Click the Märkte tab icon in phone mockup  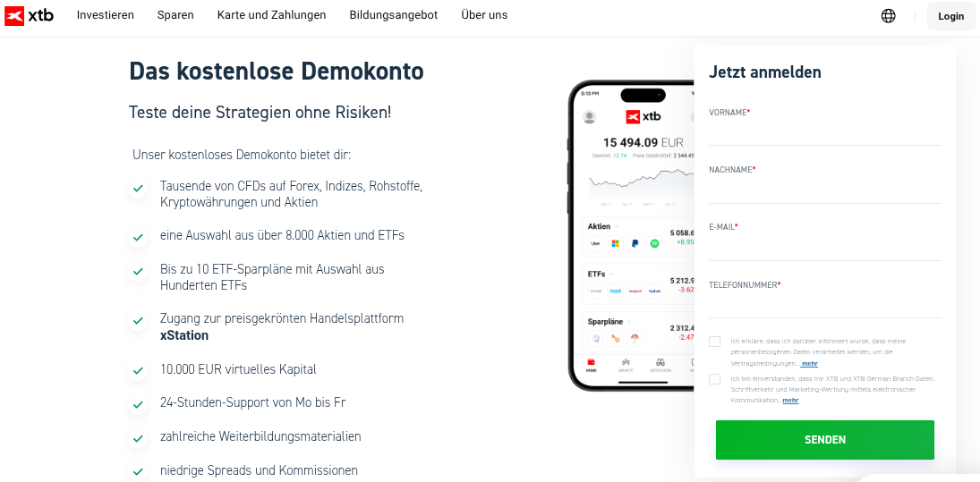[626, 363]
